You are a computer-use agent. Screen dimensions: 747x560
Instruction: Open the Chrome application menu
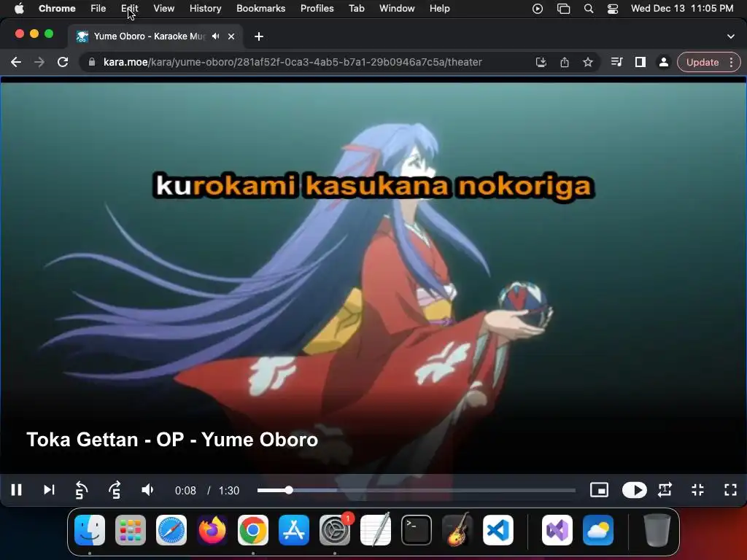pos(57,9)
